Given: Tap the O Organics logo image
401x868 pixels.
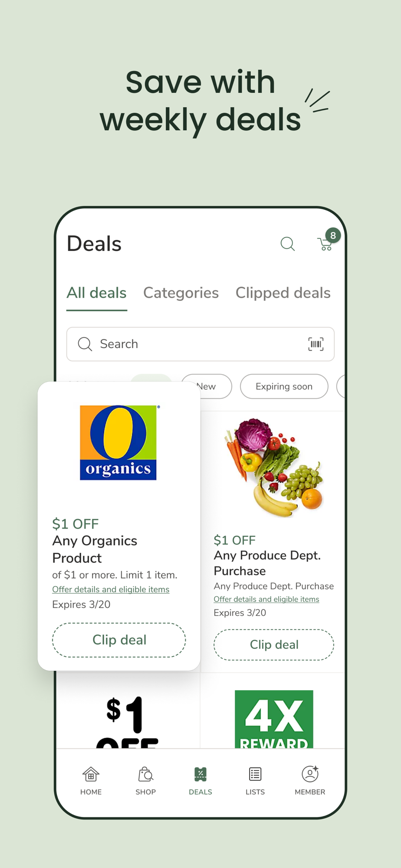Looking at the screenshot, I should pyautogui.click(x=118, y=443).
